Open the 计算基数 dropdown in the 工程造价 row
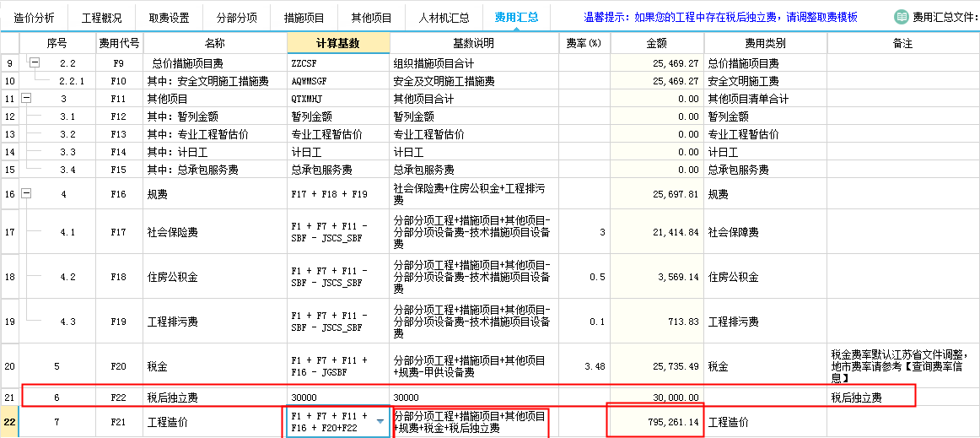Image resolution: width=980 pixels, height=438 pixels. tap(380, 421)
